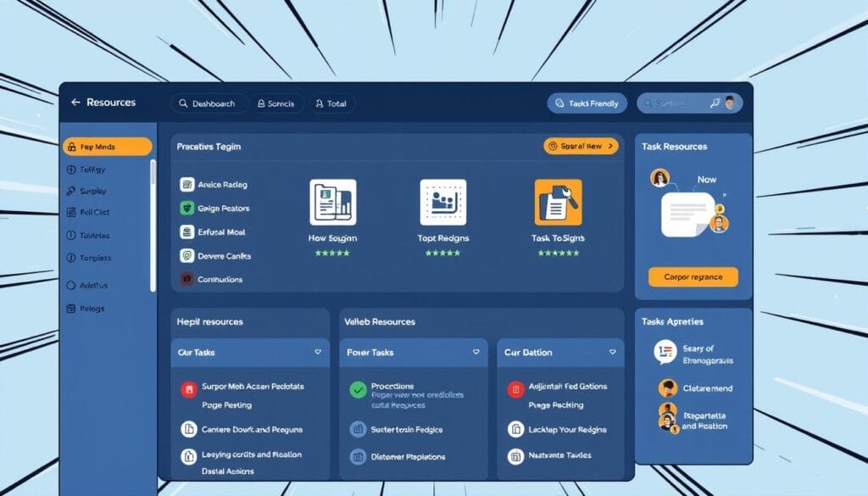Open the Topt Redgns thumbnail
Screen dimensions: 868x496
point(442,202)
